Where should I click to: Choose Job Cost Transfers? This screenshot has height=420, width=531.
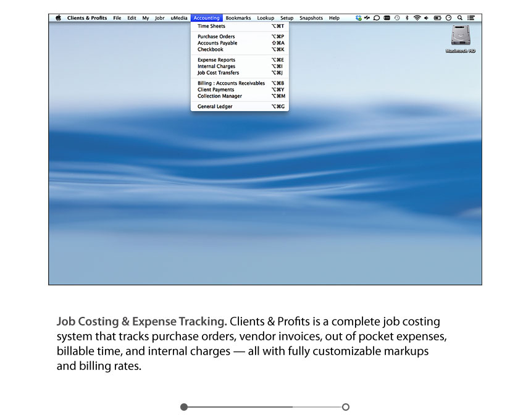(x=218, y=73)
